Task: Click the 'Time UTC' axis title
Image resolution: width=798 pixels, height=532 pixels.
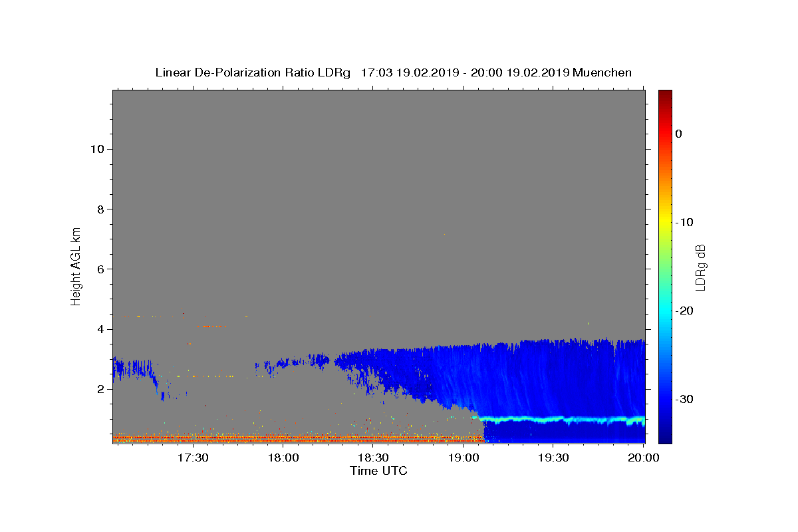Action: [378, 471]
